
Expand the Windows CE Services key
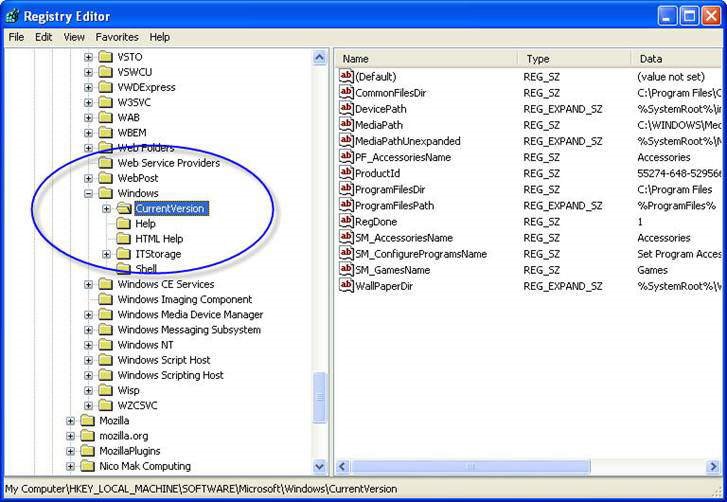88,284
